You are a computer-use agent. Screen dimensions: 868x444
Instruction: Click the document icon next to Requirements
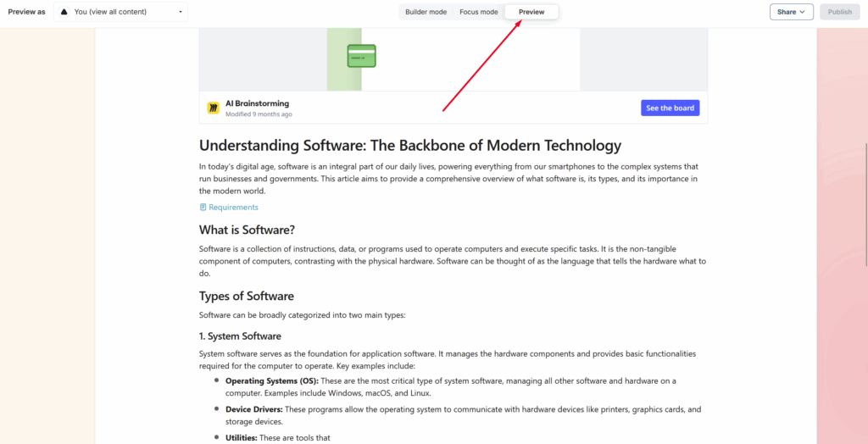(203, 208)
